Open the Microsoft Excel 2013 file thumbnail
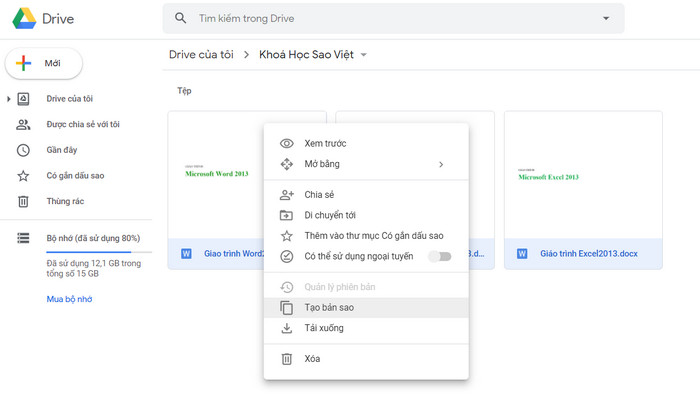The width and height of the screenshot is (700, 398). pyautogui.click(x=583, y=175)
